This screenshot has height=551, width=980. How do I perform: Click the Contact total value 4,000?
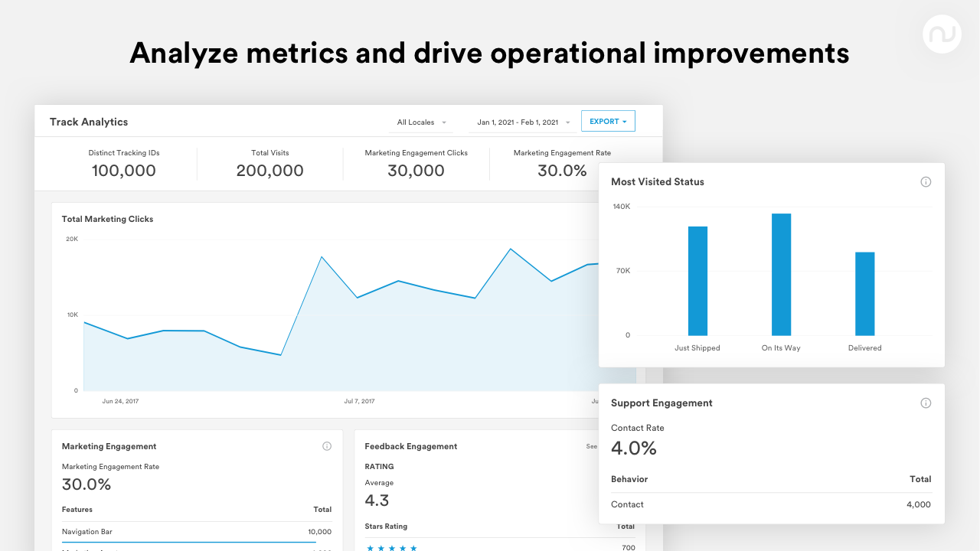tap(918, 504)
